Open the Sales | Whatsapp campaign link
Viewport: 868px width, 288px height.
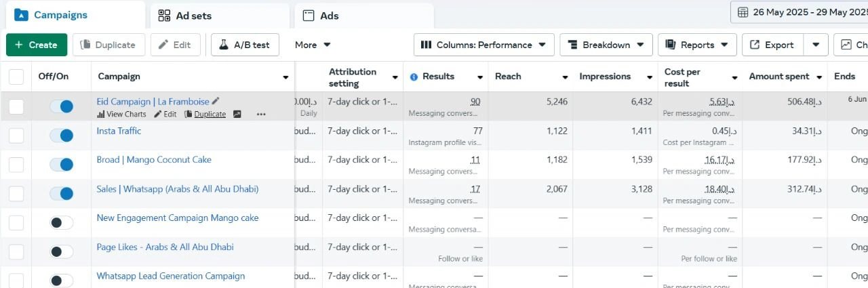[178, 189]
